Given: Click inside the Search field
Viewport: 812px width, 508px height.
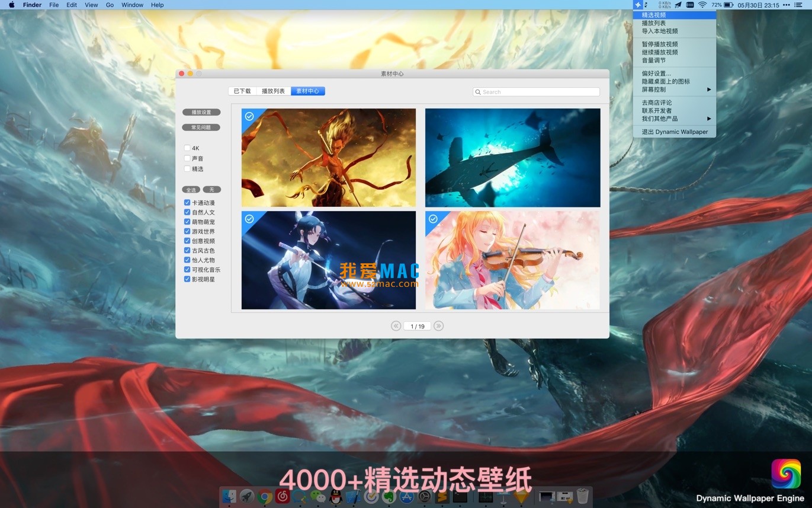Looking at the screenshot, I should point(536,92).
